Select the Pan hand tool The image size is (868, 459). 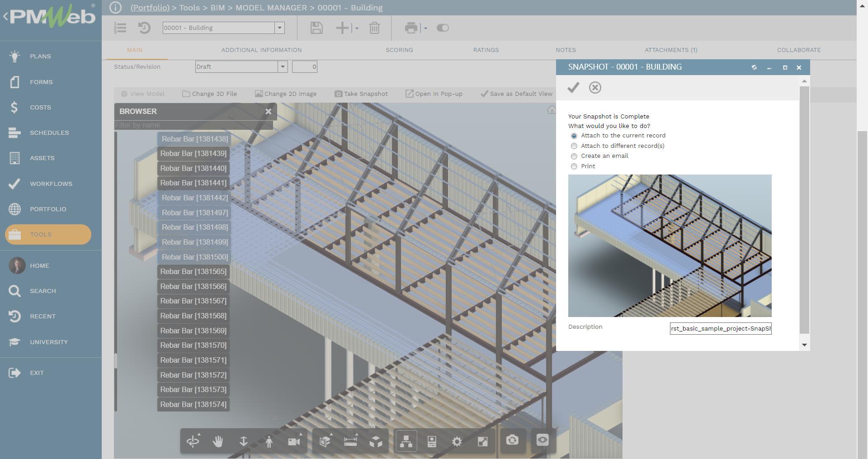pyautogui.click(x=218, y=441)
